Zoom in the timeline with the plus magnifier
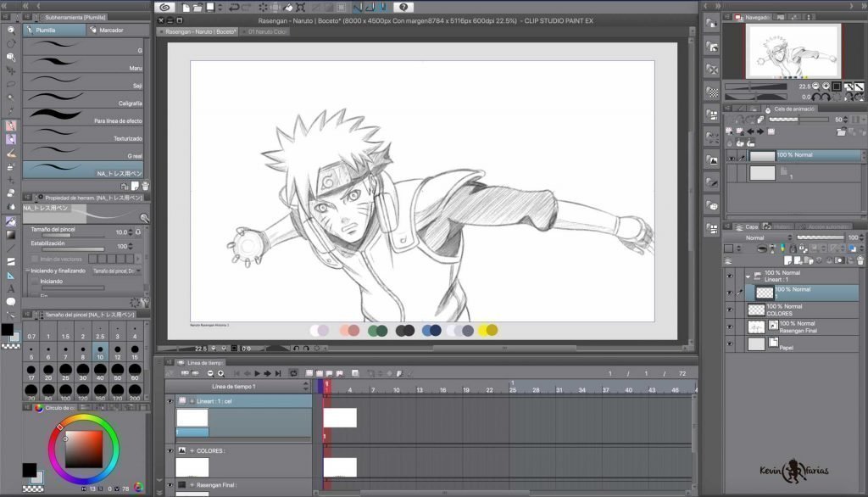 pyautogui.click(x=221, y=373)
